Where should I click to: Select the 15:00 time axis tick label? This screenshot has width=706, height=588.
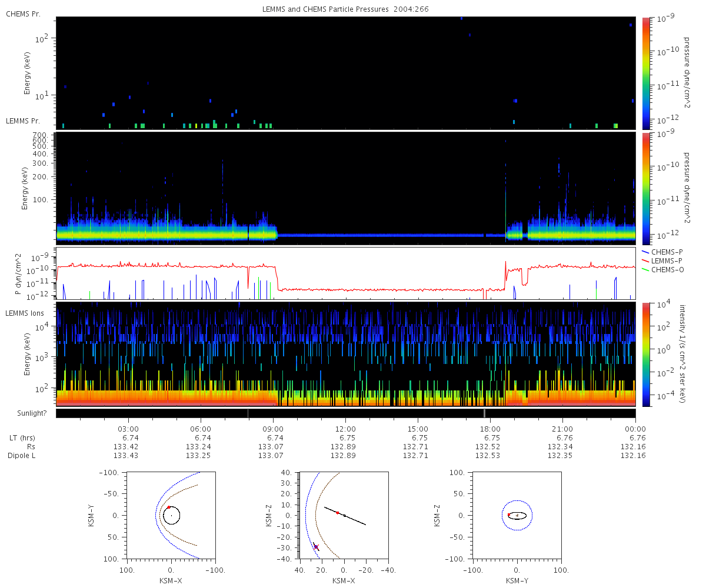[418, 429]
